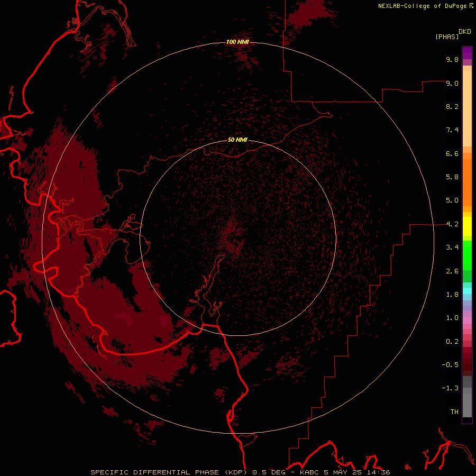Click the 5.0 color scale label
Image resolution: width=476 pixels, height=476 pixels.
click(452, 200)
